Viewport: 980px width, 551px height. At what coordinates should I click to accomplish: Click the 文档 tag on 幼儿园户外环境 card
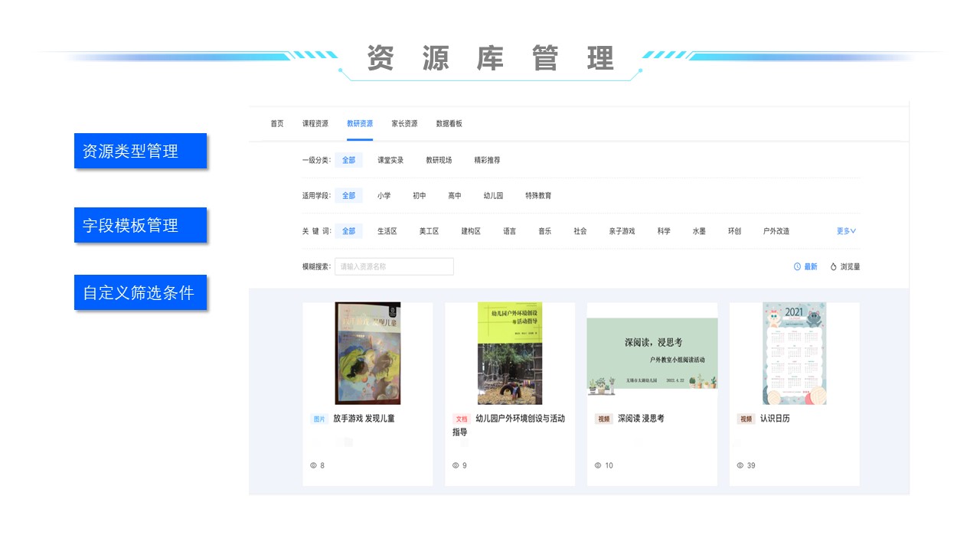462,419
